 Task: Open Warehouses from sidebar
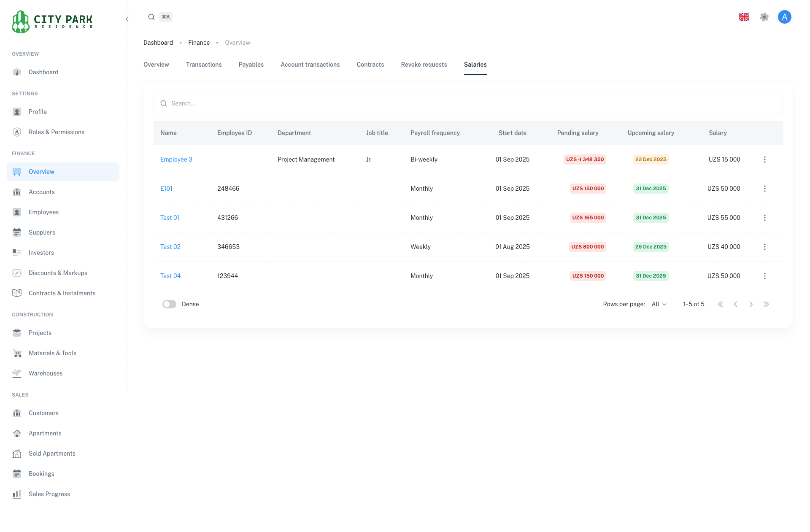45,373
